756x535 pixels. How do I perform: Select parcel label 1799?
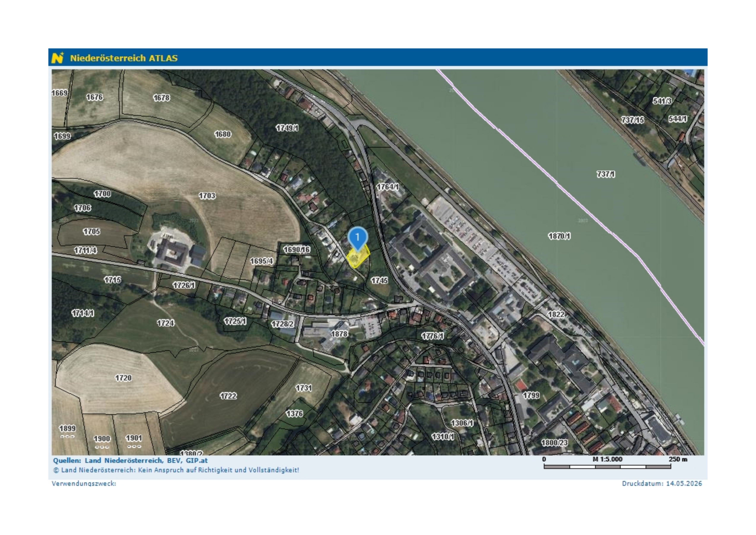click(531, 395)
